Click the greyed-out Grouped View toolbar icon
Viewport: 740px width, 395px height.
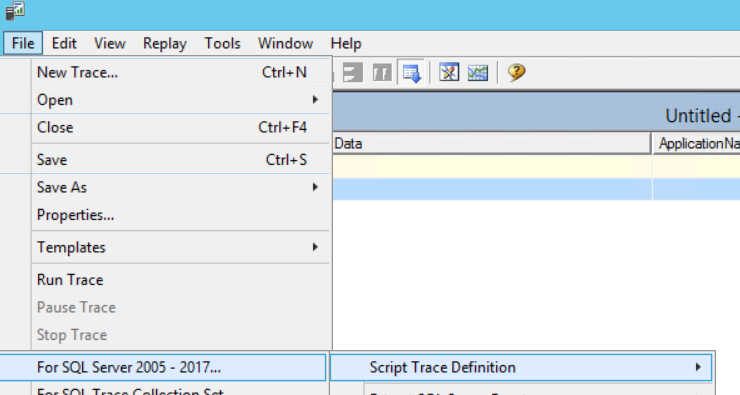(382, 73)
